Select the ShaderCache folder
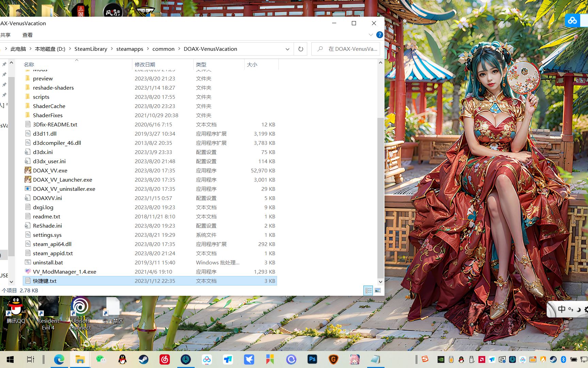This screenshot has width=588, height=368. [49, 106]
